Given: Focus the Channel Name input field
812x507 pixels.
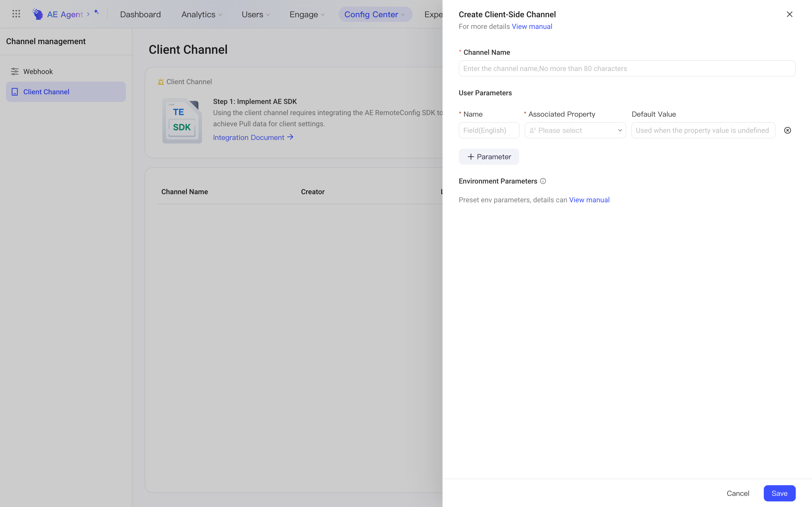Looking at the screenshot, I should pos(627,68).
